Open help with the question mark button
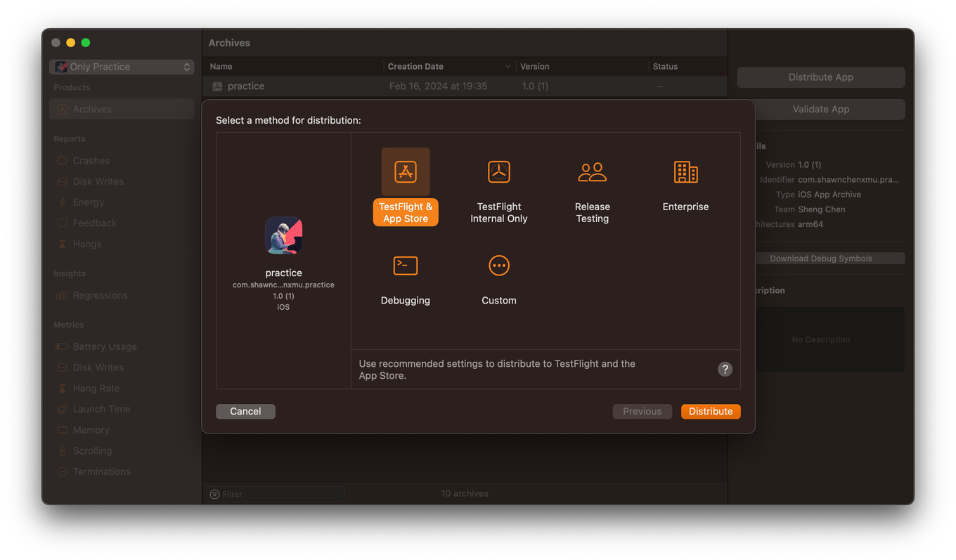 coord(725,370)
